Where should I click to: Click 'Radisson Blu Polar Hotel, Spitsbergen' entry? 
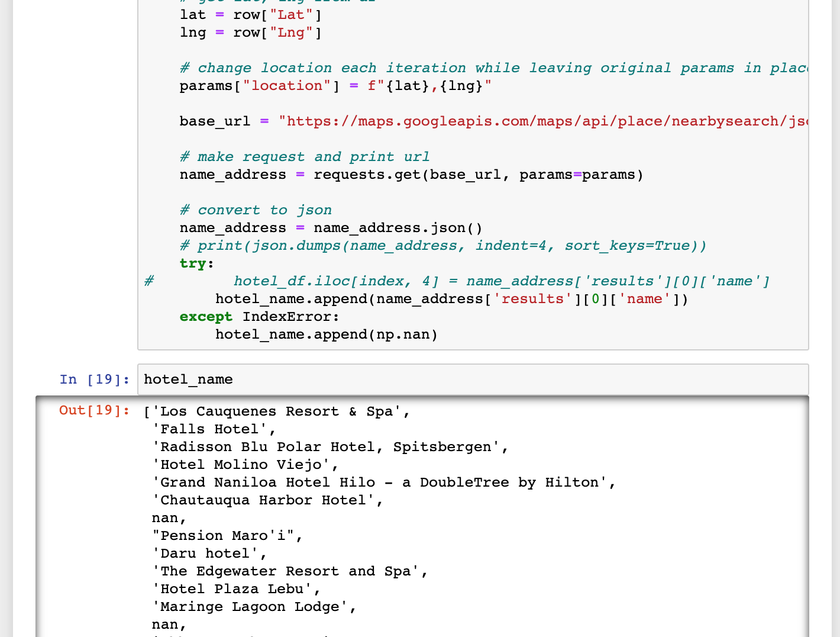point(326,447)
